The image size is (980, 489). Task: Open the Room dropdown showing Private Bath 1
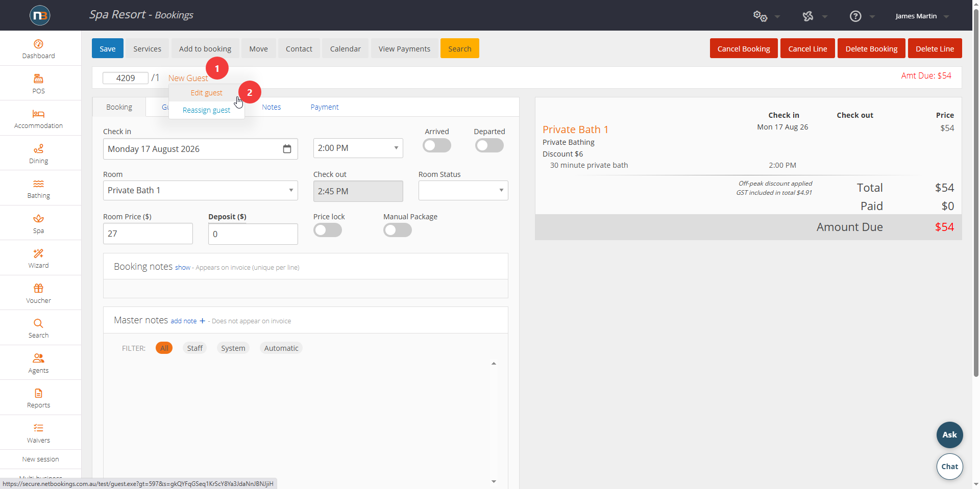[x=200, y=190]
